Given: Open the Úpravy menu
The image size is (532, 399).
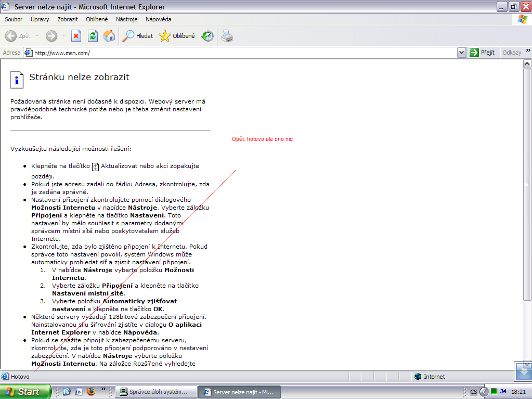Looking at the screenshot, I should coord(40,19).
